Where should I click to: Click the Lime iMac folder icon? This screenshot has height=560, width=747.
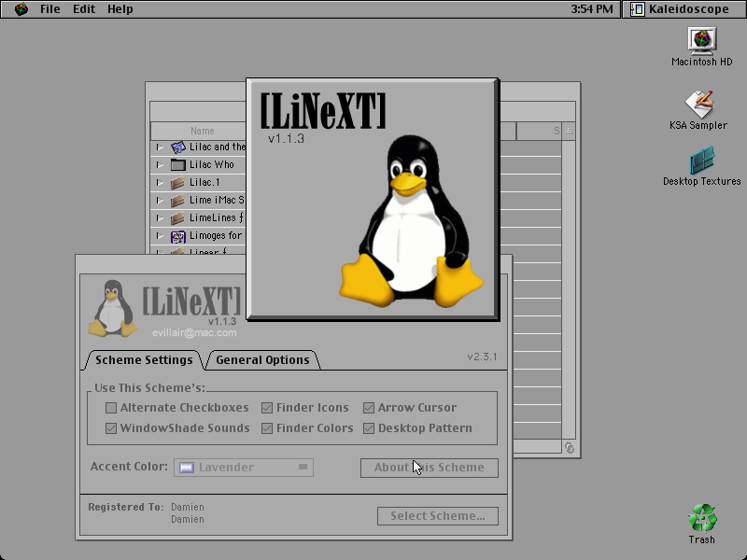click(177, 201)
